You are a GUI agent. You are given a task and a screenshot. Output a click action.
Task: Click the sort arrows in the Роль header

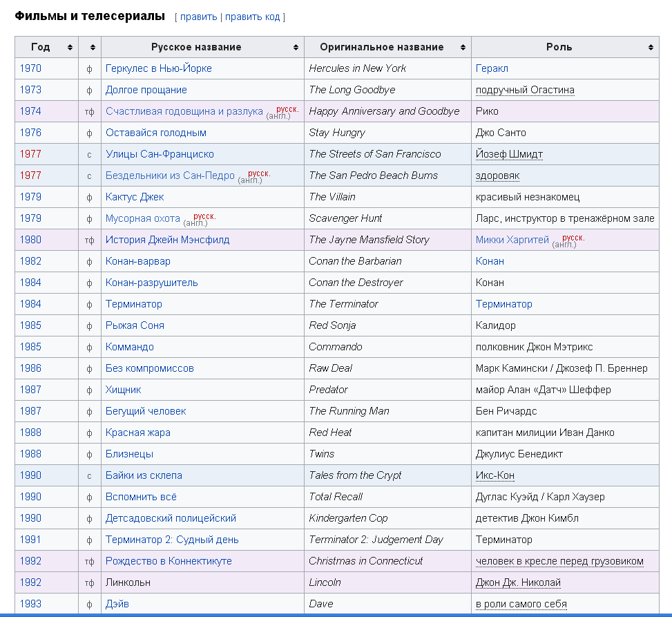(651, 48)
